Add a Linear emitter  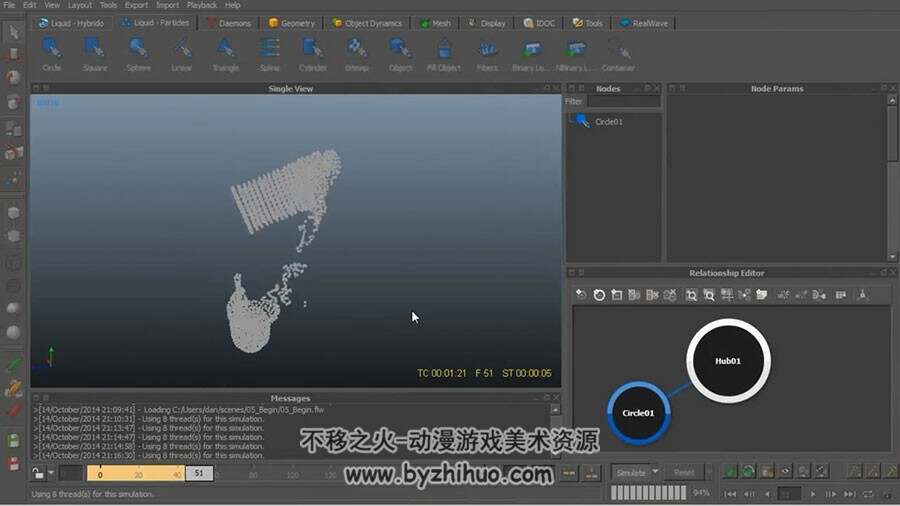pos(181,54)
